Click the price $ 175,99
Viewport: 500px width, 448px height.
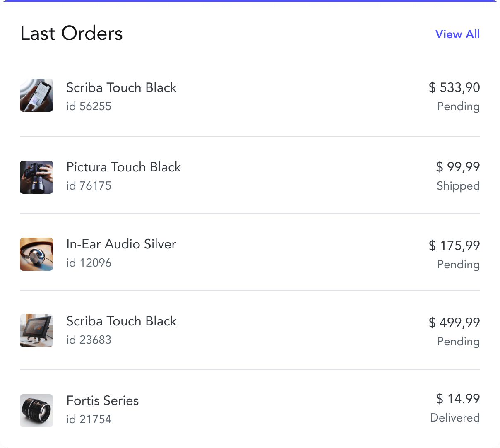coord(454,246)
